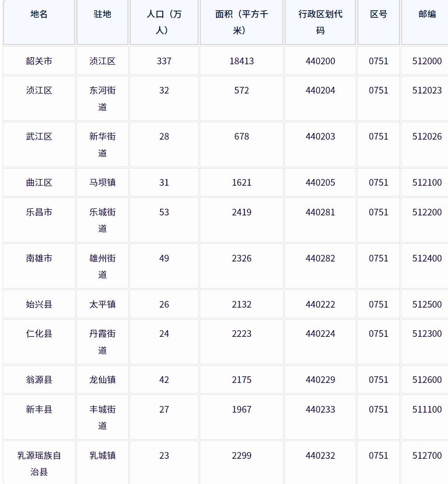Click postal code 512400
Viewport: 448px width, 484px height.
(x=427, y=258)
